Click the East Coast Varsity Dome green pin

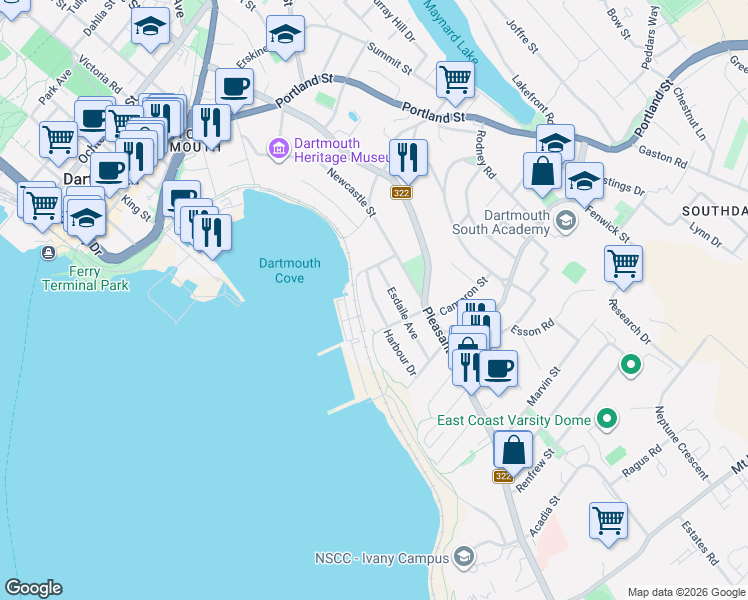(607, 420)
